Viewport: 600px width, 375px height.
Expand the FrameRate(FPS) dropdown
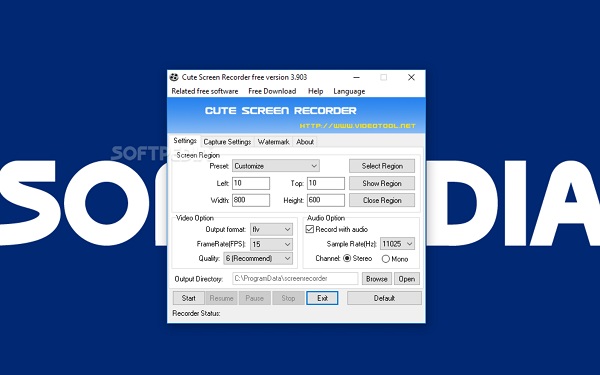[271, 244]
